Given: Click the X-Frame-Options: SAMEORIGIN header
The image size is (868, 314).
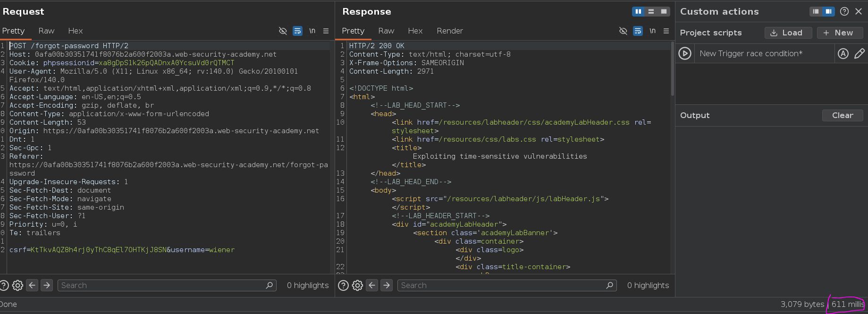Looking at the screenshot, I should (406, 63).
